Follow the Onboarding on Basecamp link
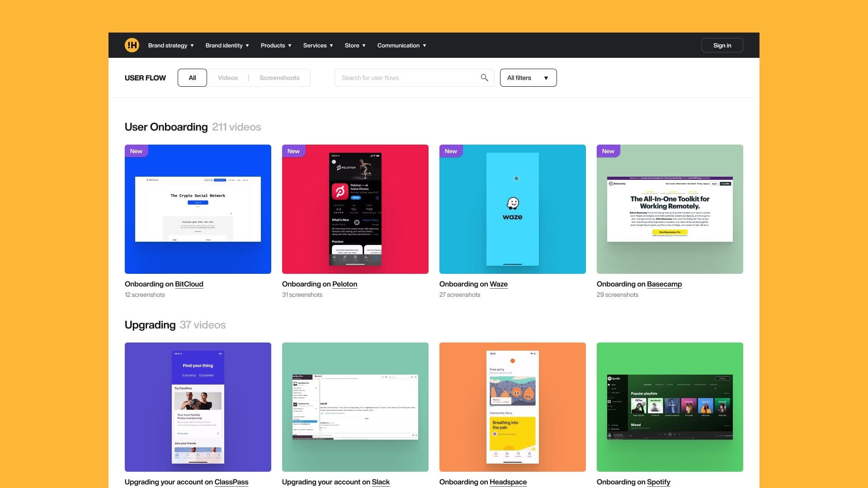This screenshot has height=488, width=868. 639,284
